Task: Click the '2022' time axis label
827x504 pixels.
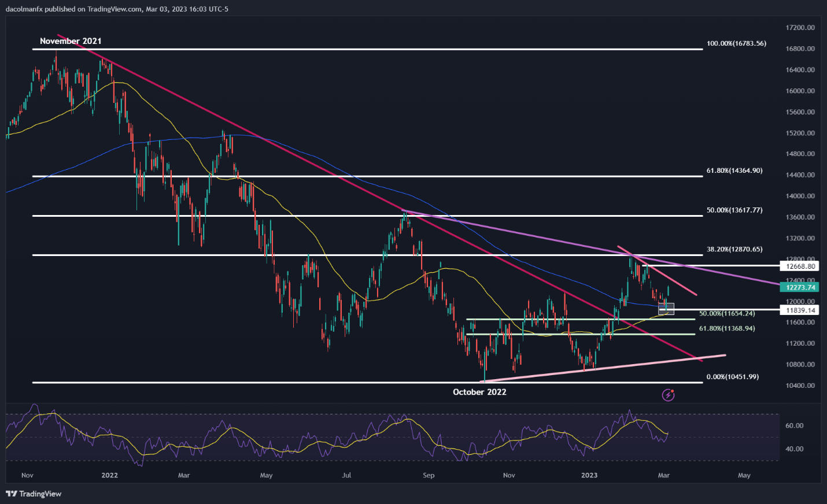Action: click(109, 475)
